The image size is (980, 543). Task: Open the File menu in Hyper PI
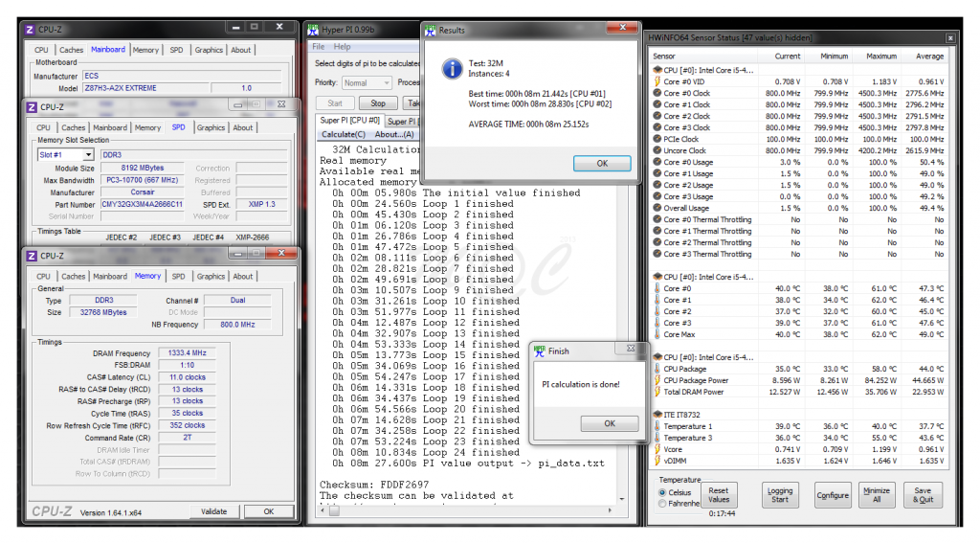[x=319, y=46]
